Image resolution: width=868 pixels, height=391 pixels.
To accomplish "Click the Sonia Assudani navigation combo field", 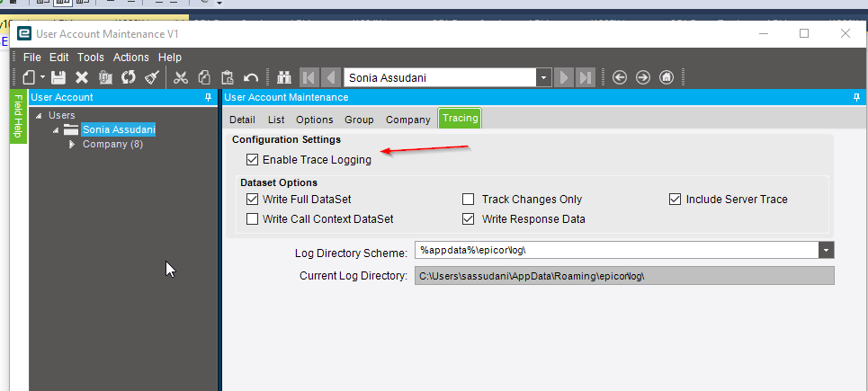I will [440, 78].
